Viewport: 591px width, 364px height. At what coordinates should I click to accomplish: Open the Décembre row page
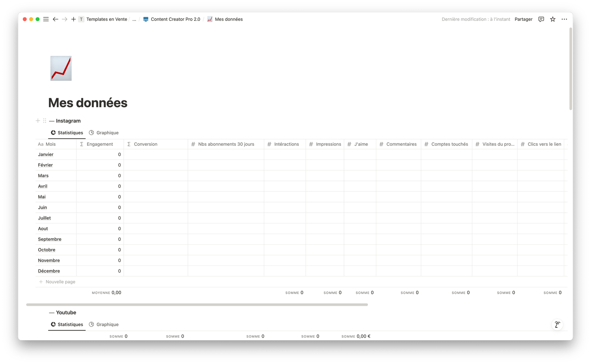coord(49,271)
